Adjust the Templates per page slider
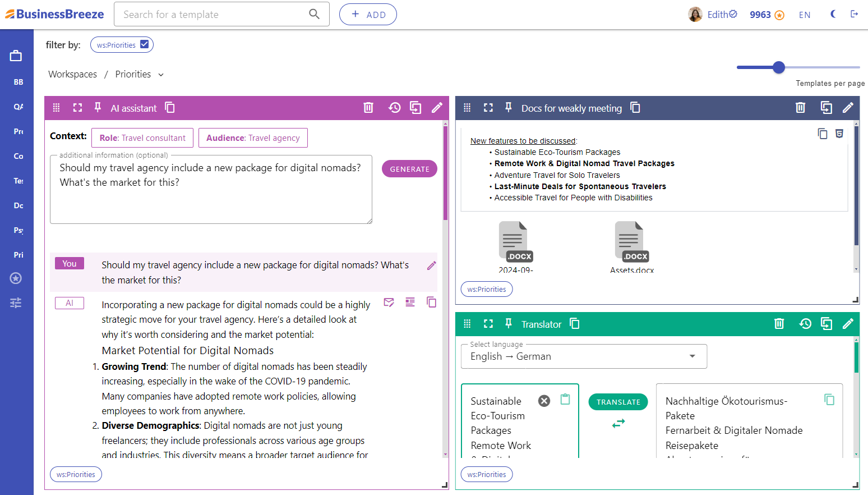This screenshot has height=495, width=868. click(779, 67)
